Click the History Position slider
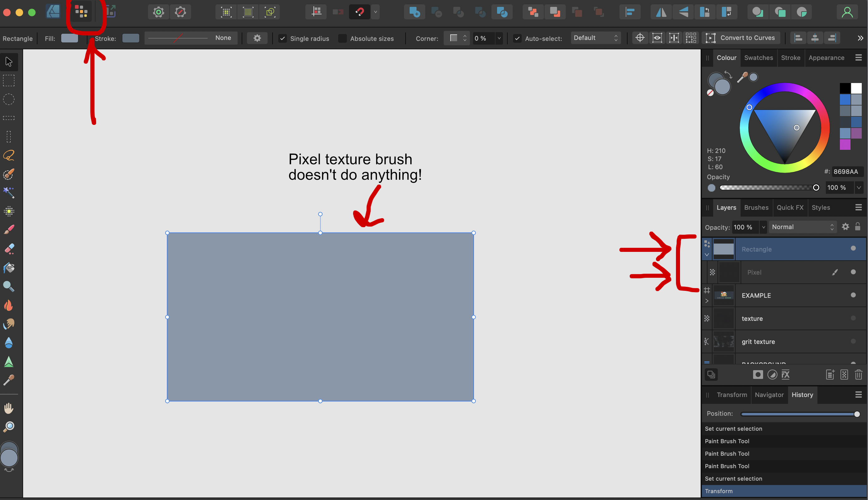Viewport: 868px width, 500px height. pos(800,414)
